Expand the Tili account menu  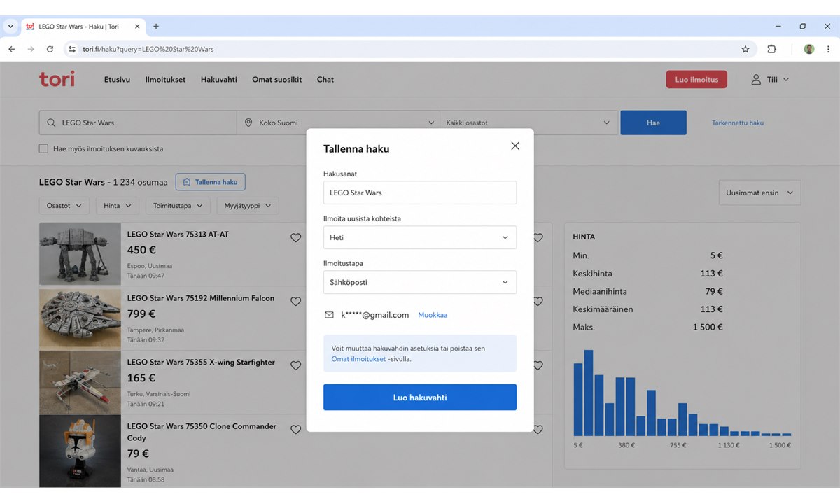point(770,80)
